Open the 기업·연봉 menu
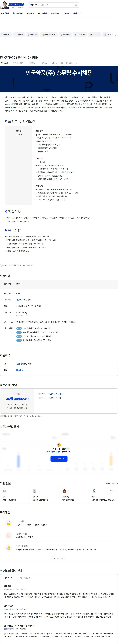 [55, 14]
